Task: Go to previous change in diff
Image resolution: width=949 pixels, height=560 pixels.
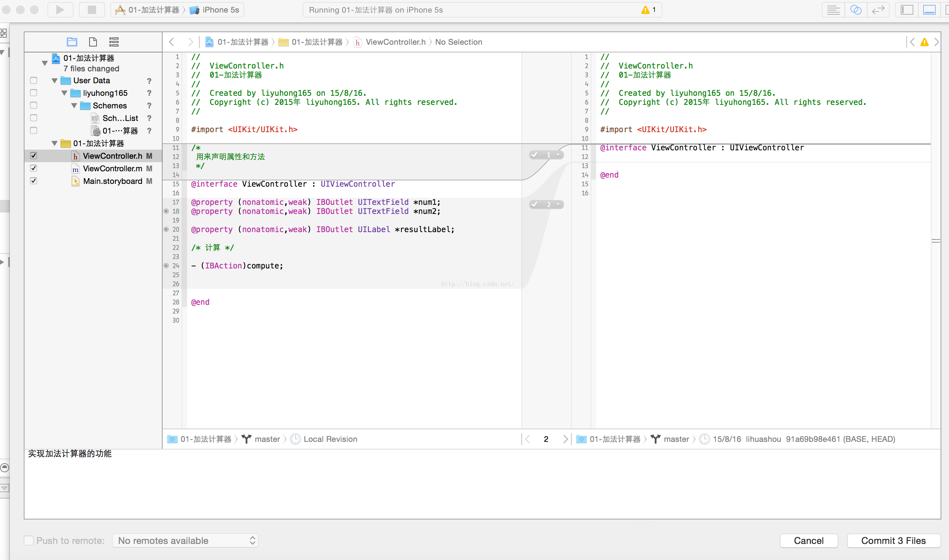Action: pyautogui.click(x=527, y=439)
